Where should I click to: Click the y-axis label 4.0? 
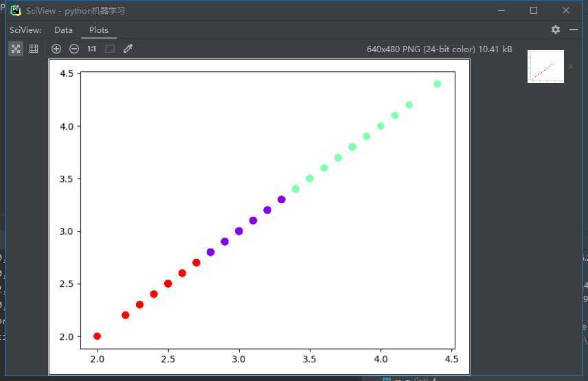coord(67,126)
